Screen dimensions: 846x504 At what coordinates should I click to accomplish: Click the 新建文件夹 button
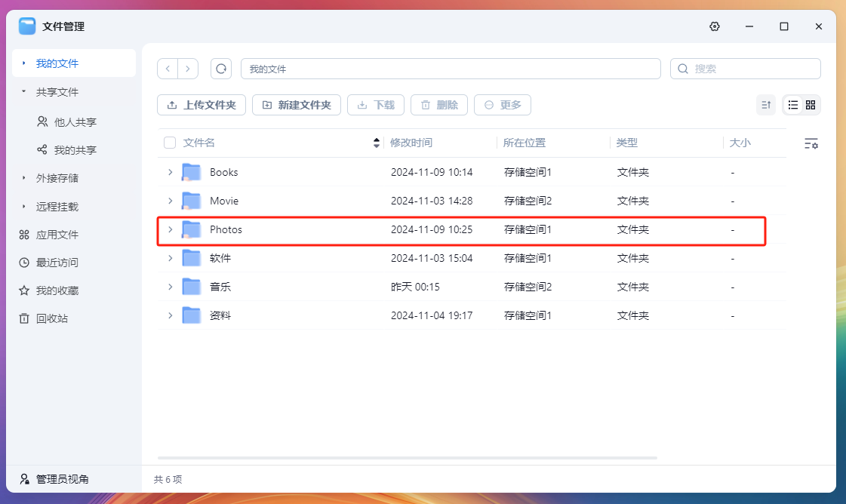(296, 105)
